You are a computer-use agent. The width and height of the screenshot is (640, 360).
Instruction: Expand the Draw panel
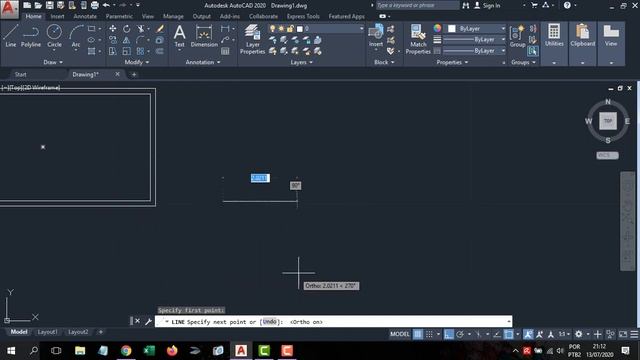53,62
